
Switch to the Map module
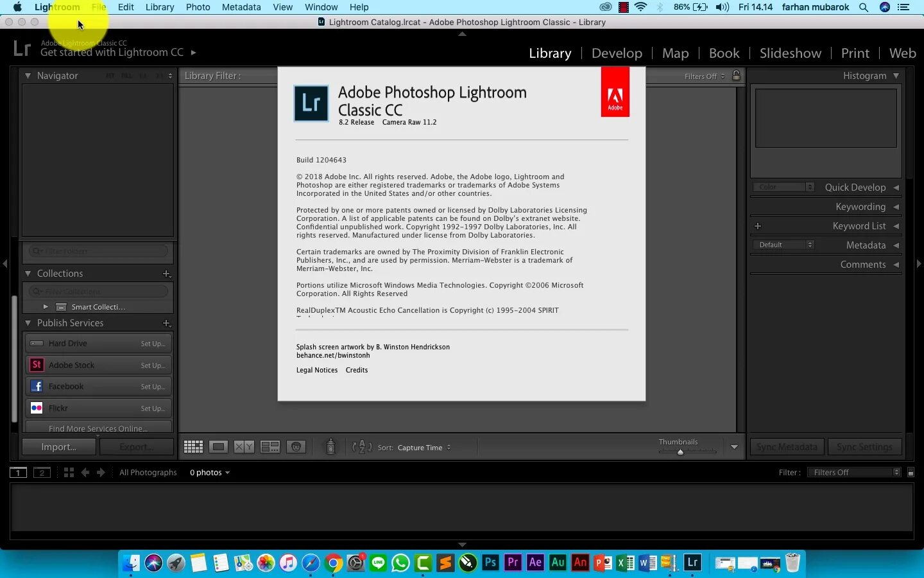pos(676,53)
